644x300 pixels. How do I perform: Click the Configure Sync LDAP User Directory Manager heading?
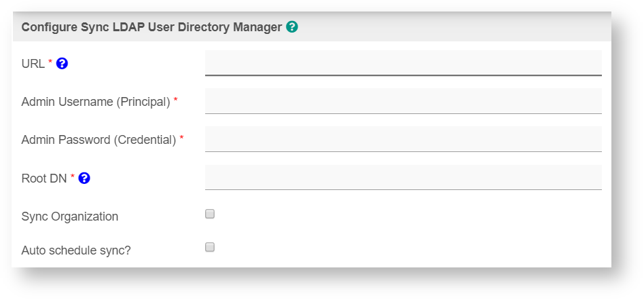(x=151, y=28)
